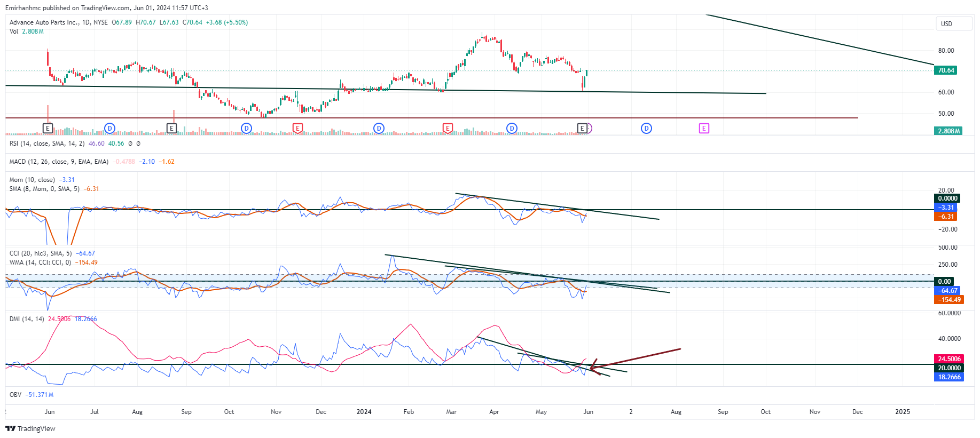The height and width of the screenshot is (438, 980).
Task: Open the dividend D marker in mid-April 2024
Action: point(512,128)
